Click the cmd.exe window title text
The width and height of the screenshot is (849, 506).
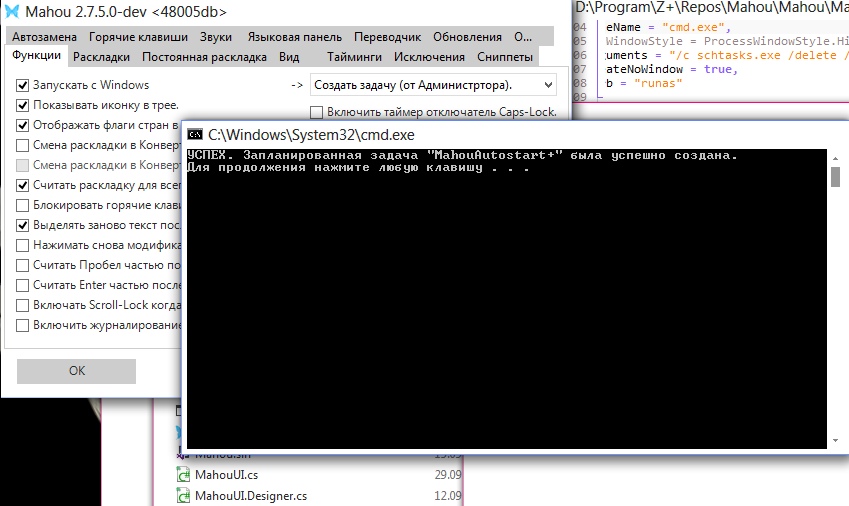point(311,135)
